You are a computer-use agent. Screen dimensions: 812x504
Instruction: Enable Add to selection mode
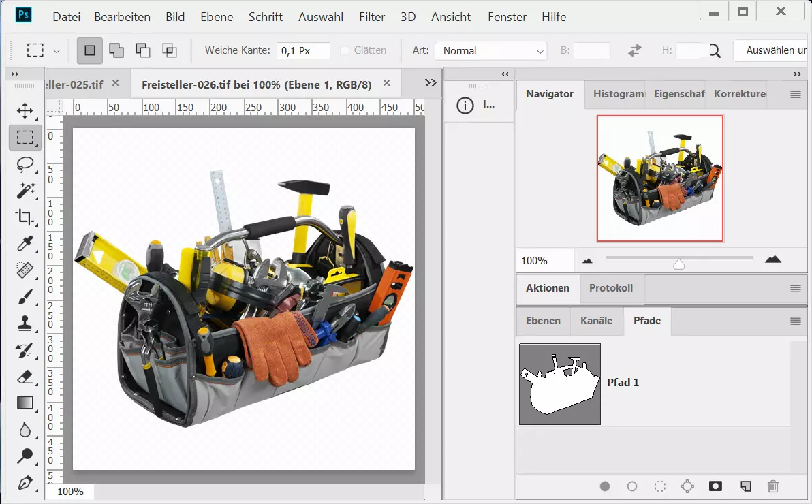pos(116,50)
